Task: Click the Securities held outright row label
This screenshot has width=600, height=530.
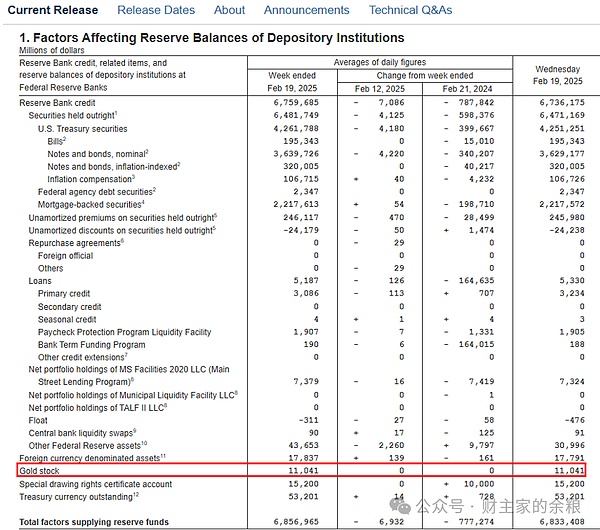Action: 73,116
